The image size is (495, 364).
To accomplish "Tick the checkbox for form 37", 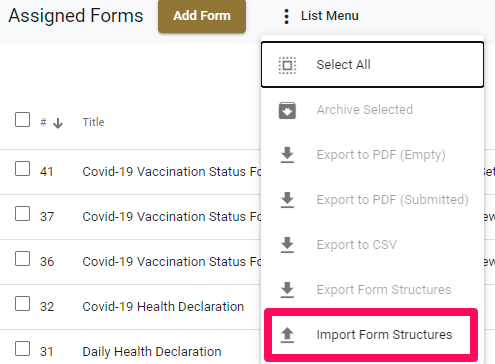I will tap(22, 214).
